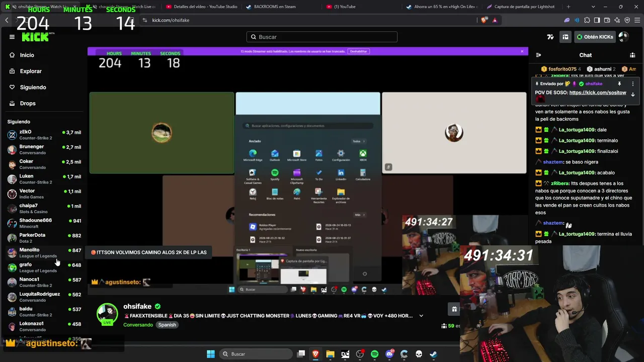Click the Kick logo
The width and height of the screenshot is (644, 362).
(35, 37)
